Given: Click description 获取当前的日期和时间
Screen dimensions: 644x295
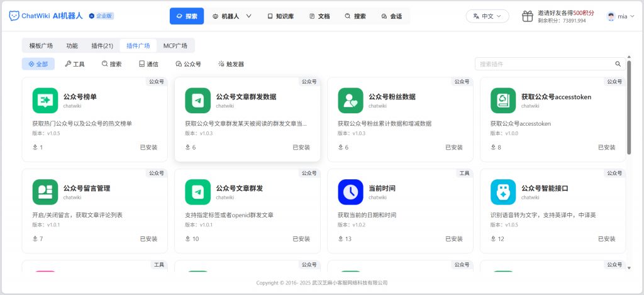Looking at the screenshot, I should pos(367,215).
